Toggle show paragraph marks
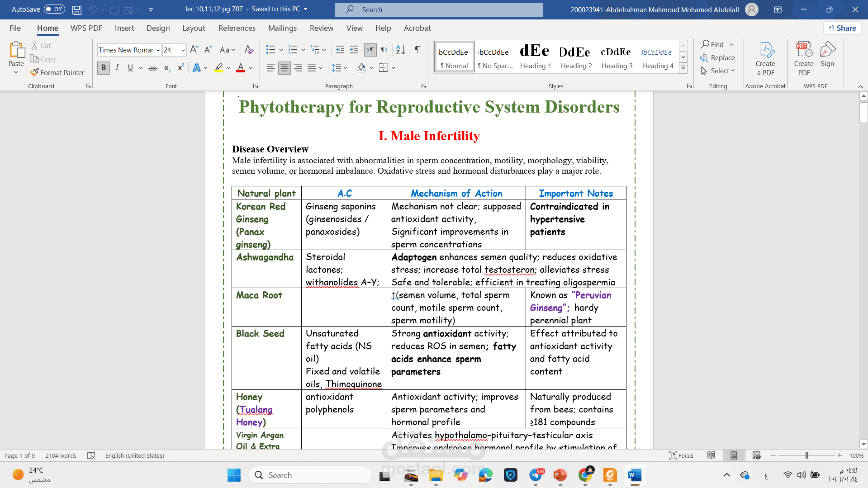The image size is (868, 488). [x=417, y=50]
